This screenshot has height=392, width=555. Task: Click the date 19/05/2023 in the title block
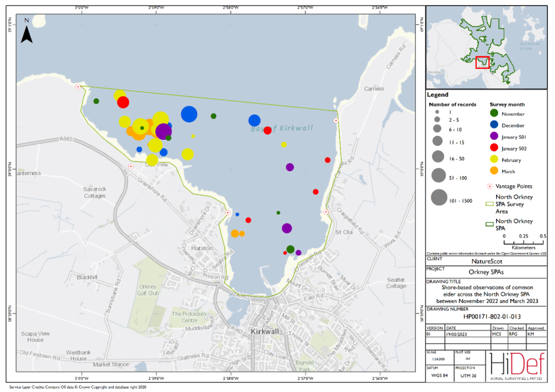point(456,334)
